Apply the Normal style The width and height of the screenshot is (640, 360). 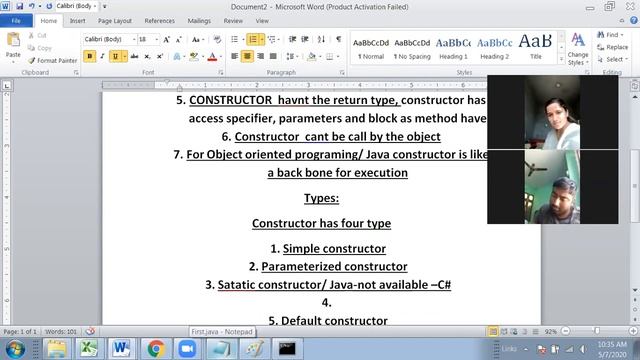click(371, 48)
